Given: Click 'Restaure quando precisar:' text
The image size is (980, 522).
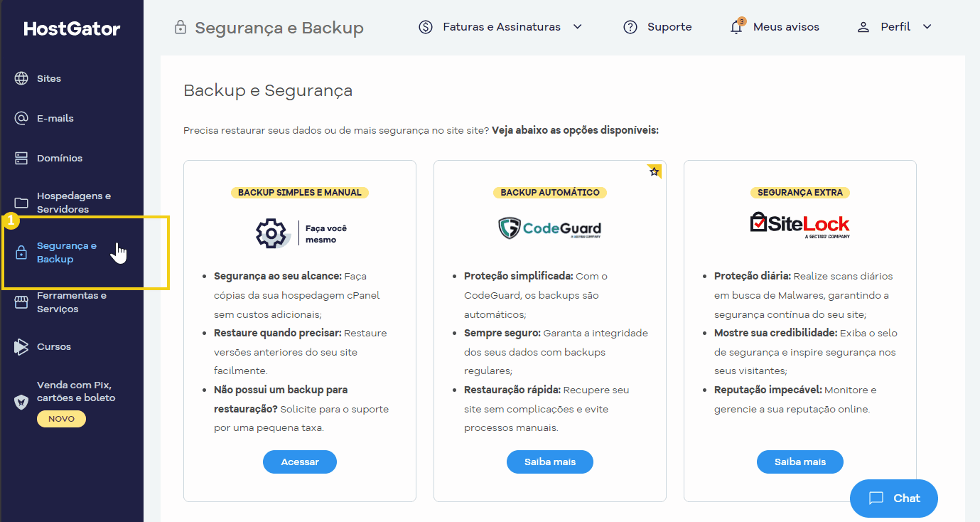Looking at the screenshot, I should 278,333.
